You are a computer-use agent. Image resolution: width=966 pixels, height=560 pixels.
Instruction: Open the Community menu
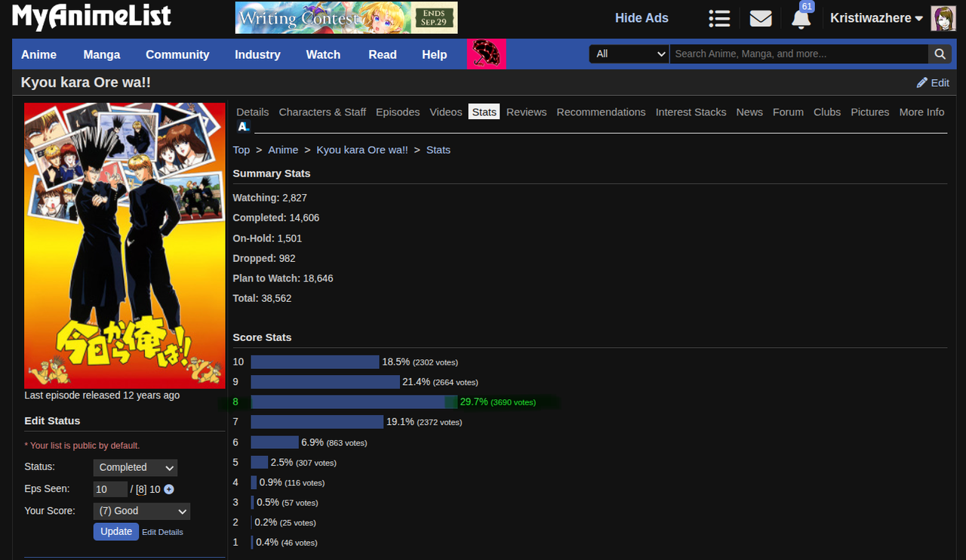177,54
